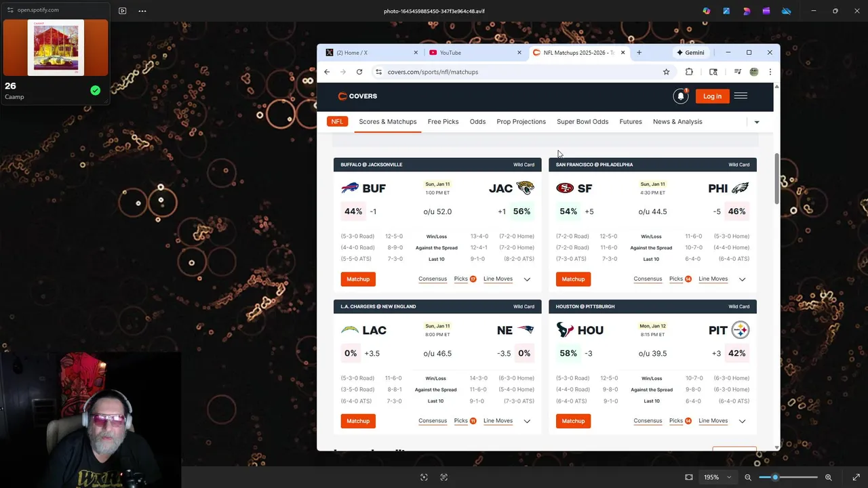Click zoom in magnifier in Photos
This screenshot has width=868, height=488.
click(x=828, y=477)
